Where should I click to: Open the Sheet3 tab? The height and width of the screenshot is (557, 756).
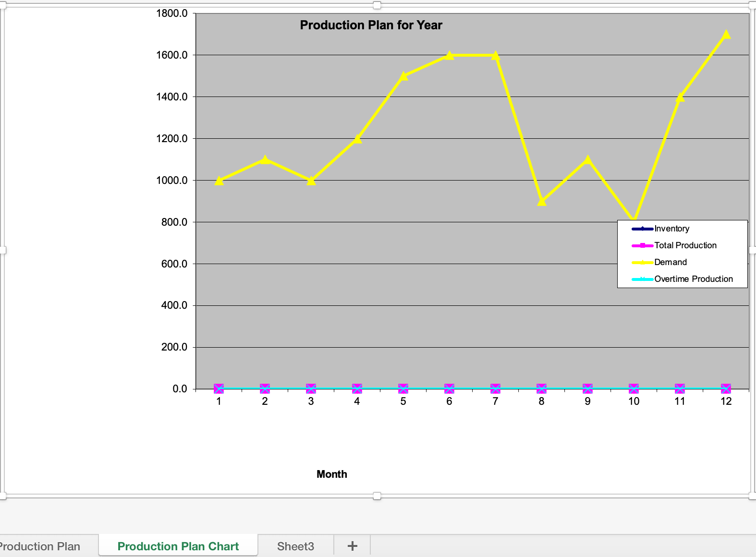point(295,546)
